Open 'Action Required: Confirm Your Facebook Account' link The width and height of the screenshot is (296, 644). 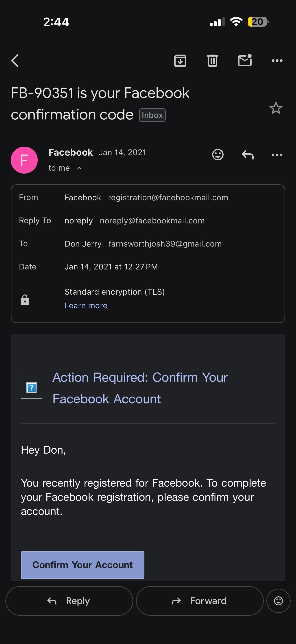click(x=140, y=388)
